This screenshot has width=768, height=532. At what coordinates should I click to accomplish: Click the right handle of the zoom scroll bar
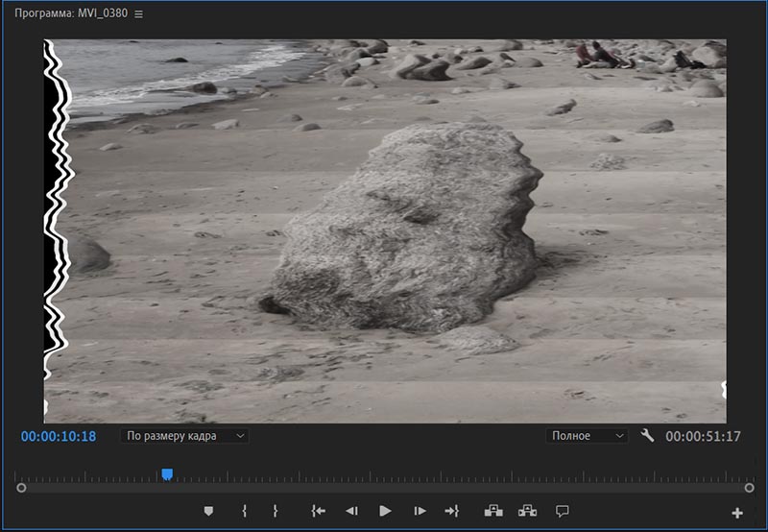[749, 488]
